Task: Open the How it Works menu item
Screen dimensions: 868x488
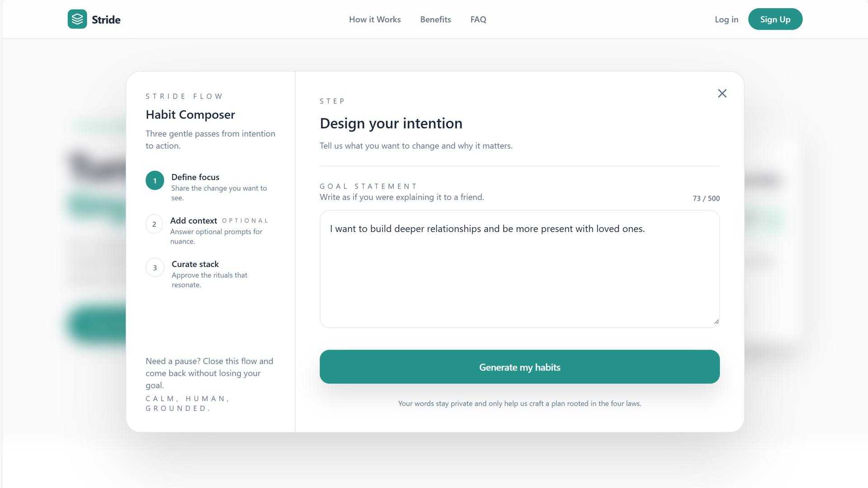Action: (375, 19)
